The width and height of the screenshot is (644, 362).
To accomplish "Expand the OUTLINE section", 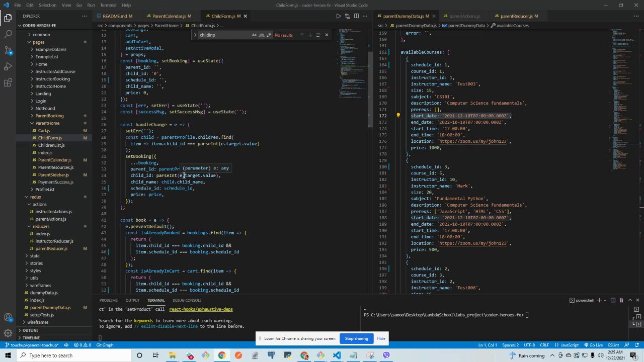I will click(30, 330).
